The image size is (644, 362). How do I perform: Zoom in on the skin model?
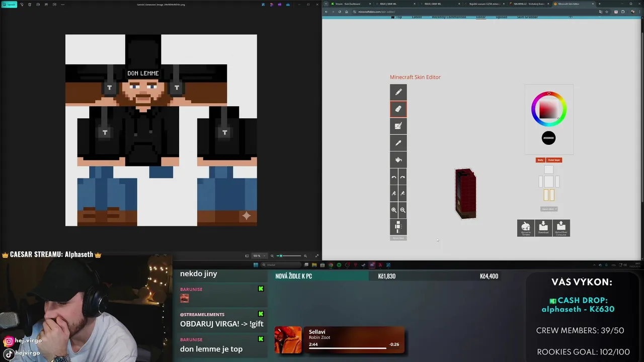pyautogui.click(x=394, y=210)
